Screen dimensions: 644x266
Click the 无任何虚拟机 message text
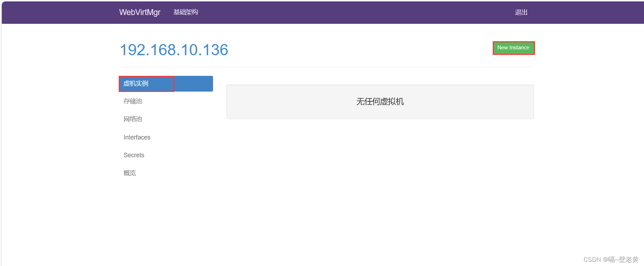[380, 102]
